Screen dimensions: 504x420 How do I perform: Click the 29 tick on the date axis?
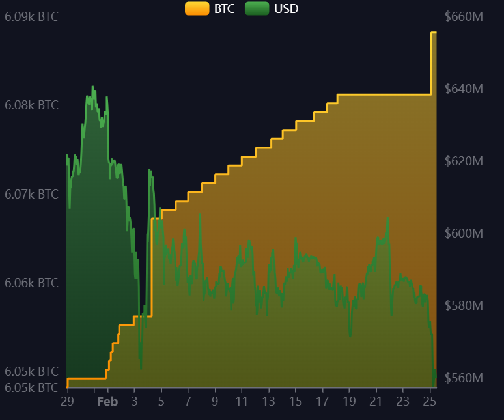pos(67,402)
